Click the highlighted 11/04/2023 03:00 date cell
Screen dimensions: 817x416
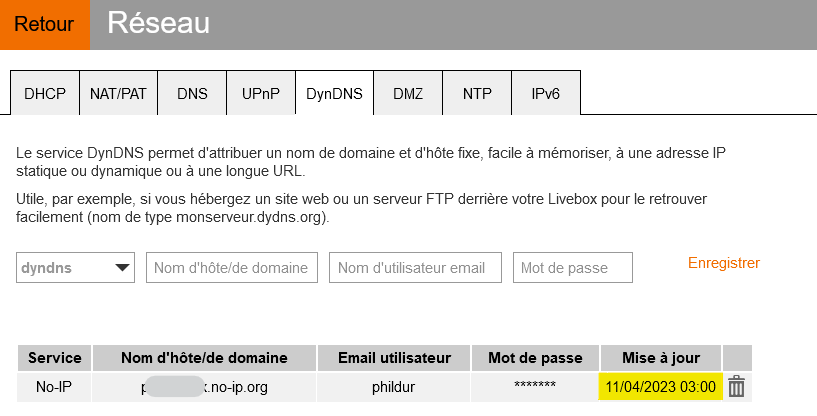660,387
